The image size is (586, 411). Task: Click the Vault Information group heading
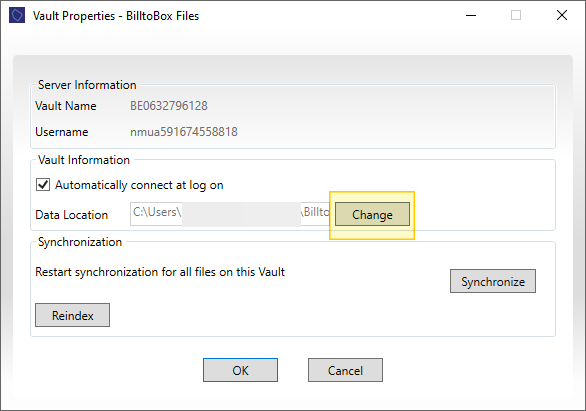84,160
